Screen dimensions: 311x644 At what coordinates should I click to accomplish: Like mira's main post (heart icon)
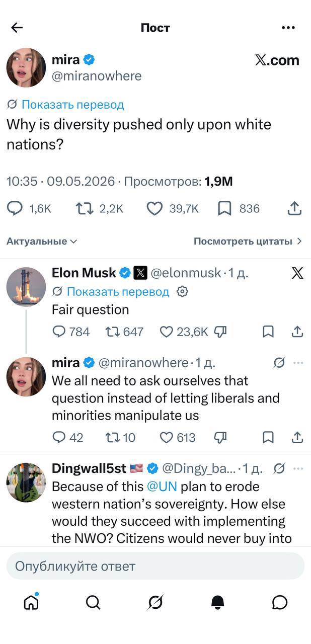[154, 208]
